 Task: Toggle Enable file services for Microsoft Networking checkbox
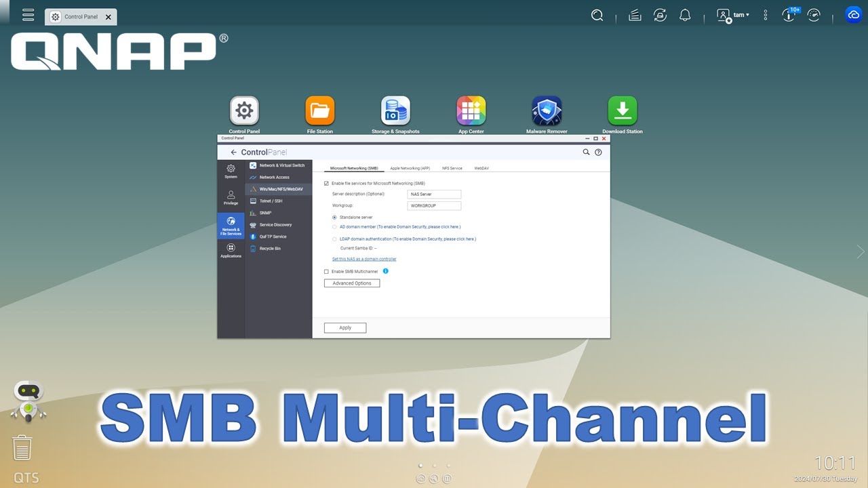326,184
